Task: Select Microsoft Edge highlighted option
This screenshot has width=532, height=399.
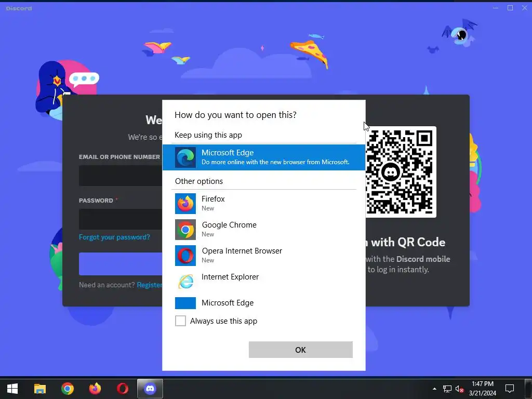Action: click(x=263, y=157)
